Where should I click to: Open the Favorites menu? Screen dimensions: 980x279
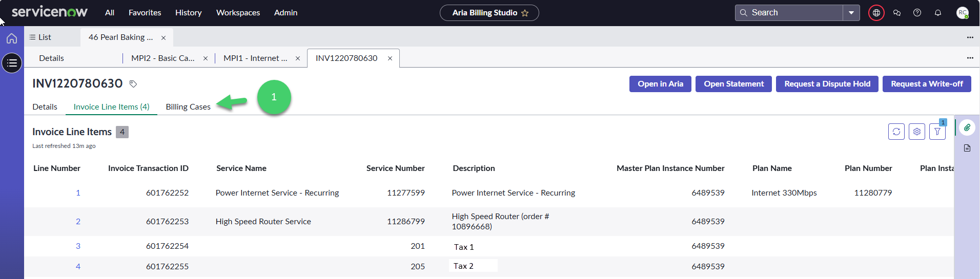[145, 13]
